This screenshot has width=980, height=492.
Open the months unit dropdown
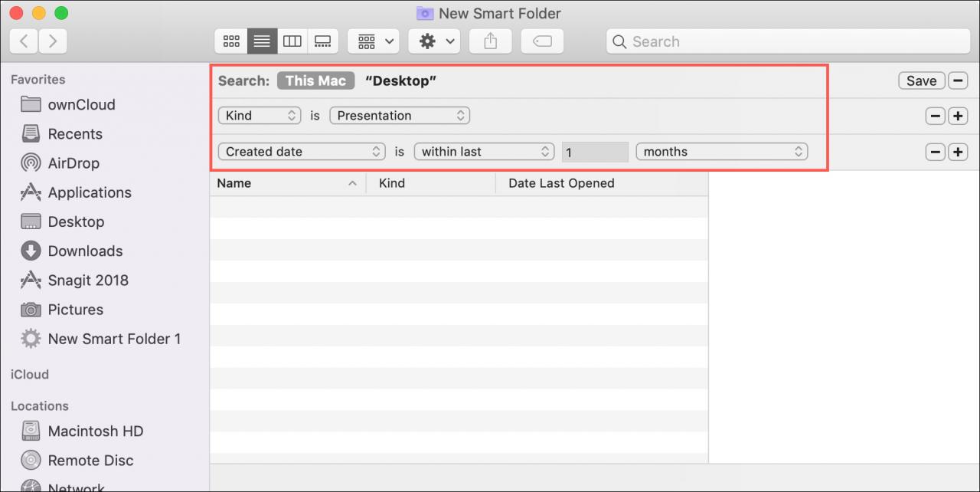coord(722,152)
